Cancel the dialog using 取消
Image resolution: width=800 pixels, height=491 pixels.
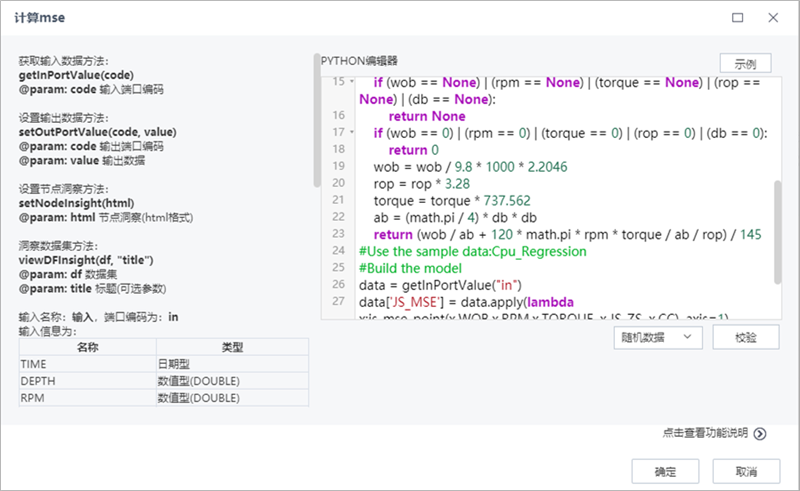point(745,471)
